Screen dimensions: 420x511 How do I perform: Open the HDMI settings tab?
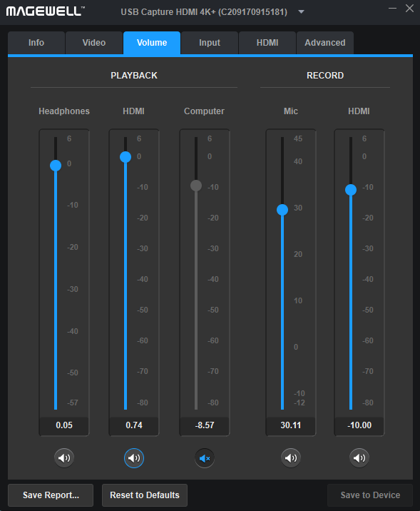click(x=267, y=43)
